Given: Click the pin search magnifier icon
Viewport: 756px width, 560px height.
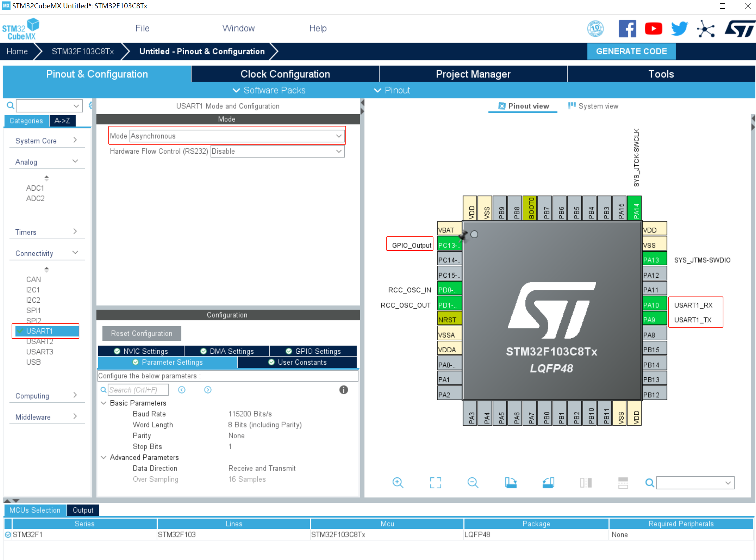Looking at the screenshot, I should 650,482.
